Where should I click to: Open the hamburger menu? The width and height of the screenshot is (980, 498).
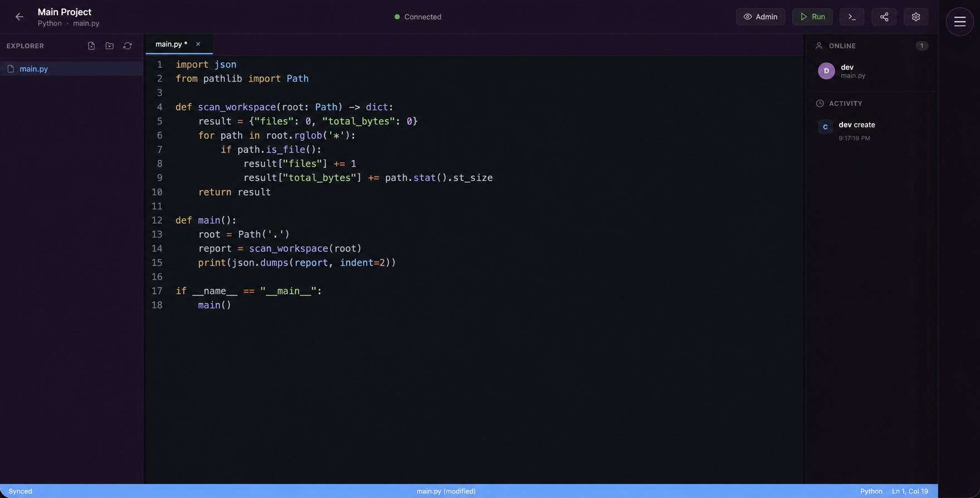point(959,22)
